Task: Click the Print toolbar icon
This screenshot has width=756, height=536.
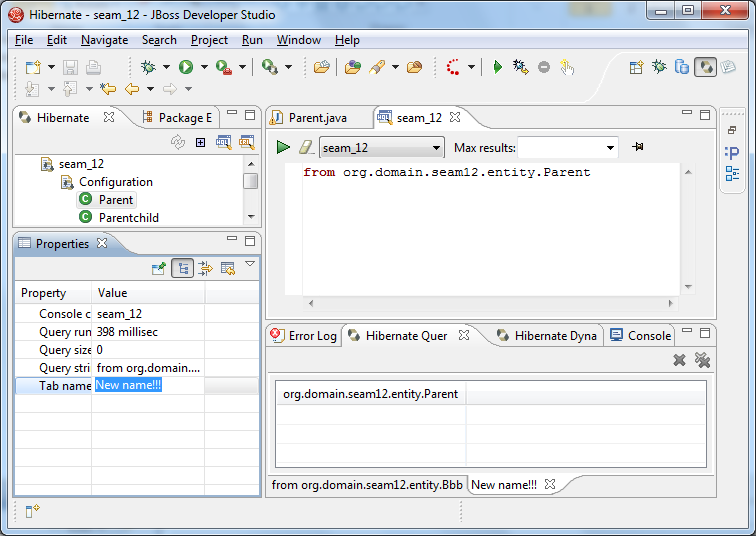Action: (x=93, y=67)
